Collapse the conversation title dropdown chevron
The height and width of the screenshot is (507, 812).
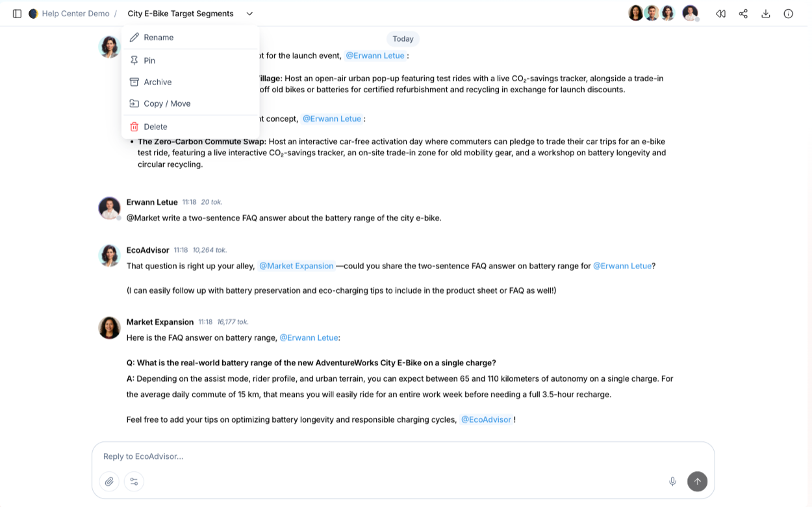(x=249, y=14)
